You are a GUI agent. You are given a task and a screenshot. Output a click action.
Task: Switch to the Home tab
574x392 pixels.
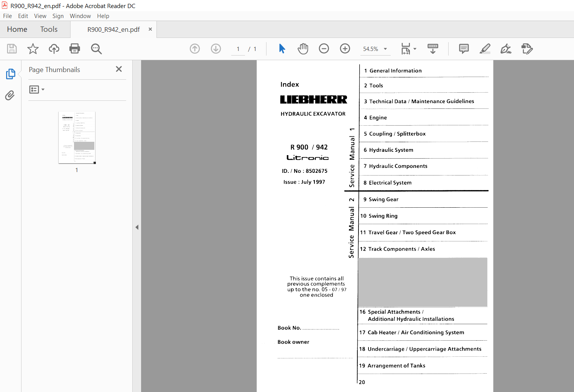coord(17,30)
